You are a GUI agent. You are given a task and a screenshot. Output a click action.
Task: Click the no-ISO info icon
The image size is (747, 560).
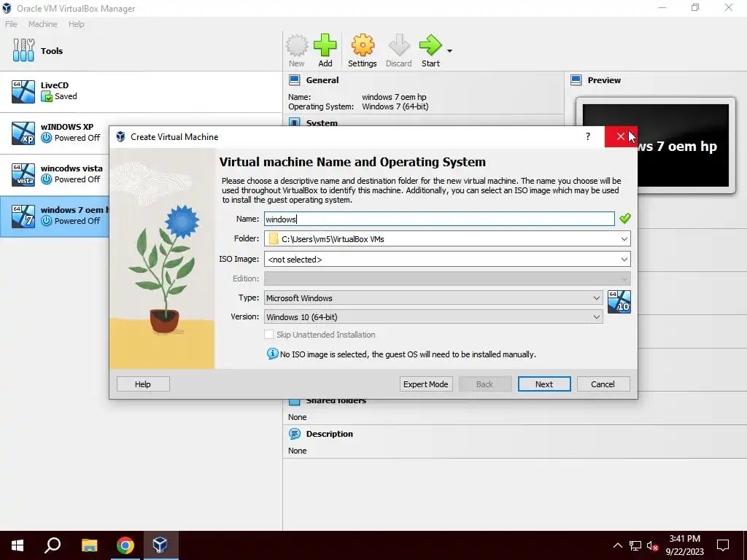pos(273,354)
